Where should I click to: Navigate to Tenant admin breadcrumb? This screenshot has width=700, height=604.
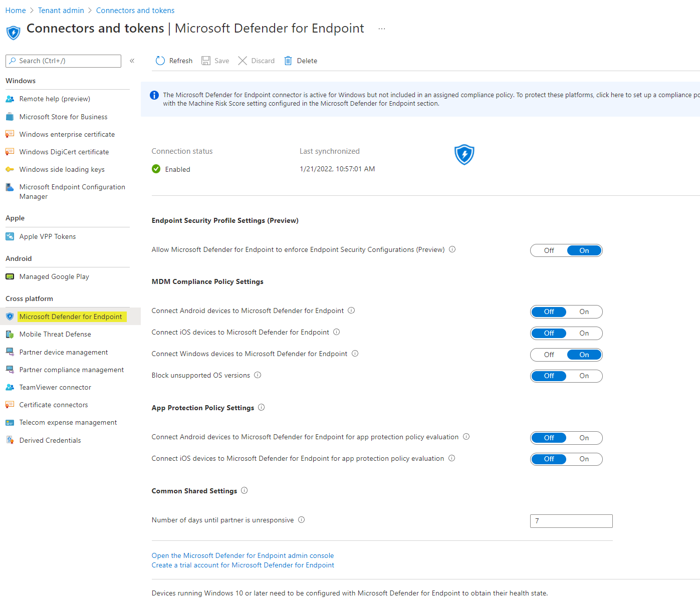pyautogui.click(x=61, y=10)
